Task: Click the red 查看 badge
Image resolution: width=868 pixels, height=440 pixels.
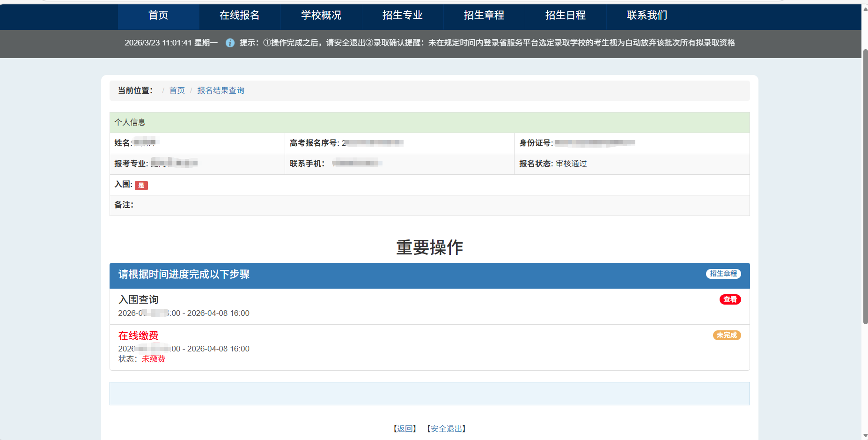Action: point(730,299)
